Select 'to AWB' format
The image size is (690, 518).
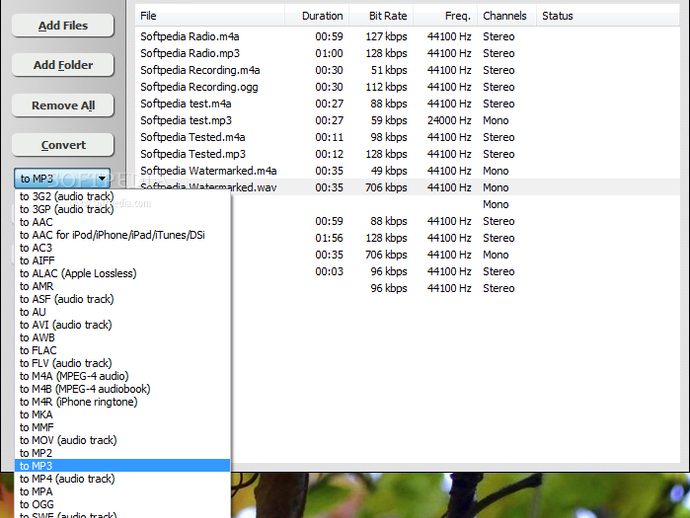[x=122, y=338]
